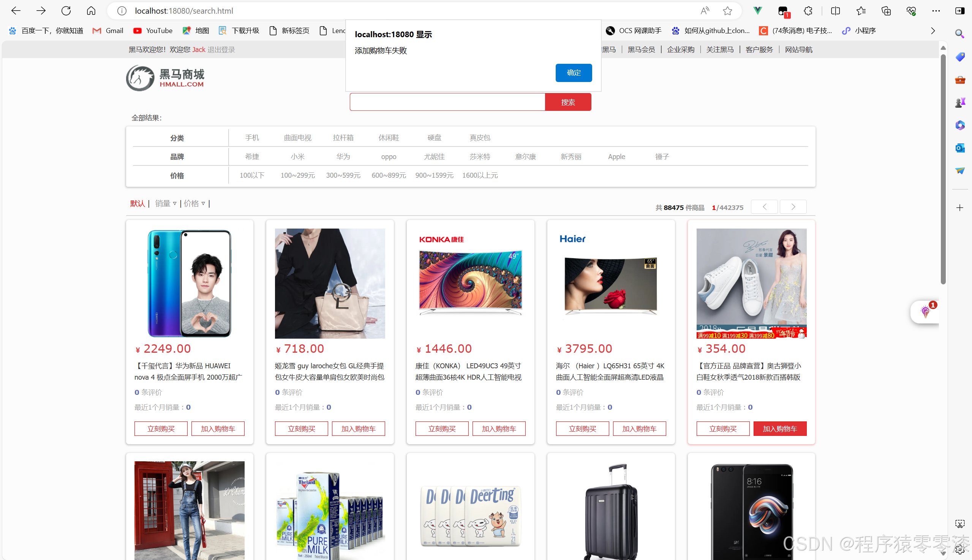The image size is (972, 560).
Task: Click the browser home icon
Action: click(91, 11)
